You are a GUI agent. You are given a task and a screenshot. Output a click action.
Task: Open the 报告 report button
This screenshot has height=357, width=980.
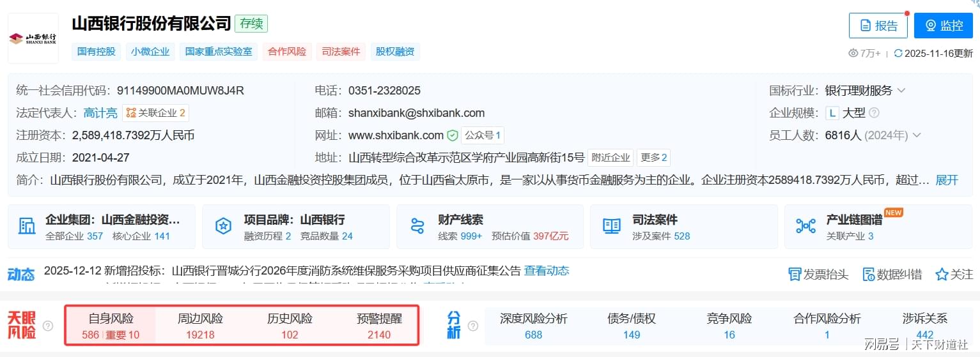878,26
